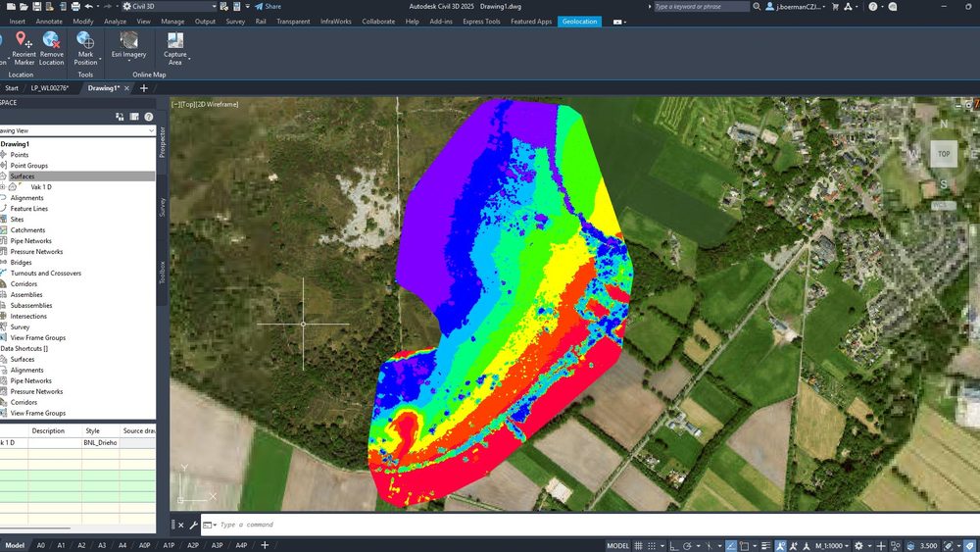Select Pipe Networks under Drawing1
Screen dimensions: 980x552
pos(30,240)
